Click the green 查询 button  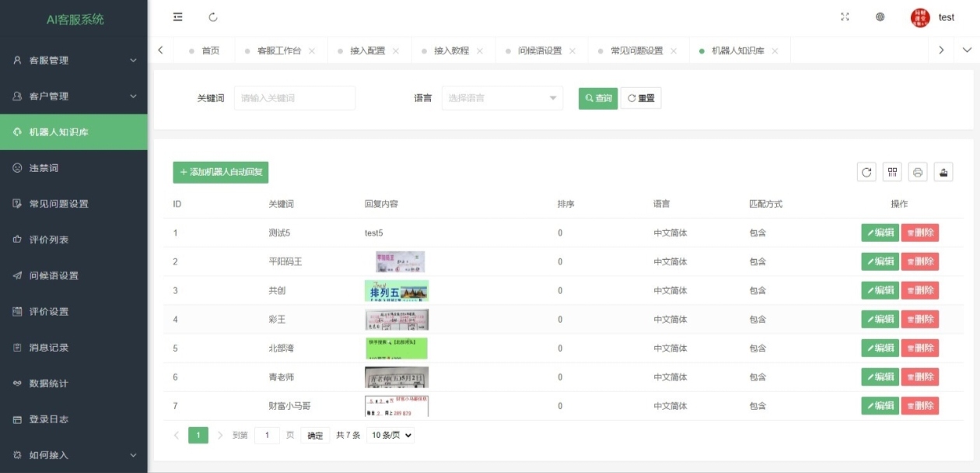[598, 98]
